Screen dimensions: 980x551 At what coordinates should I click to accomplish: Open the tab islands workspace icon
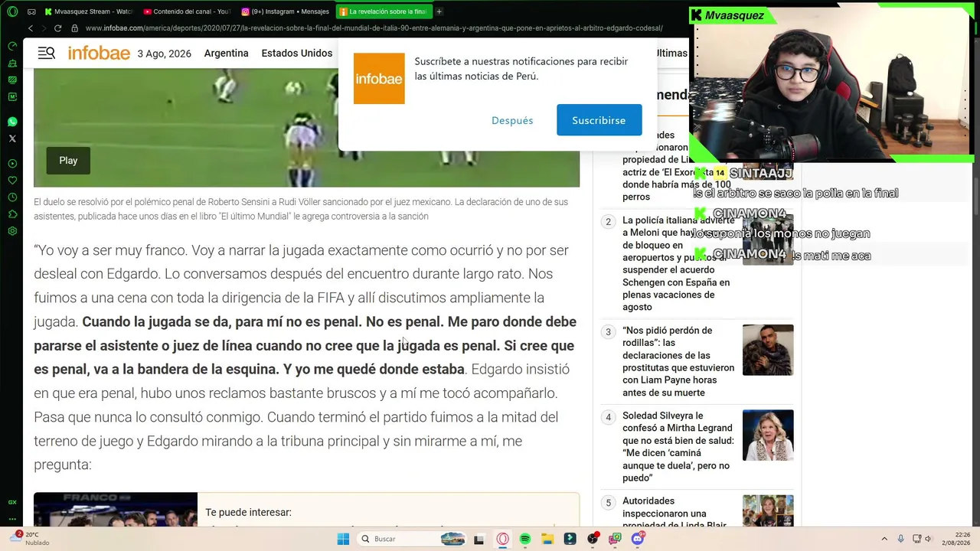pyautogui.click(x=31, y=11)
